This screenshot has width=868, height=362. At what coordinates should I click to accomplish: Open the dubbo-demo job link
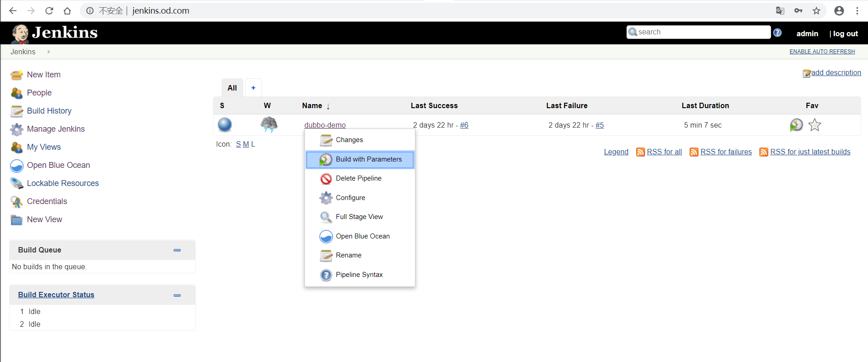[325, 125]
